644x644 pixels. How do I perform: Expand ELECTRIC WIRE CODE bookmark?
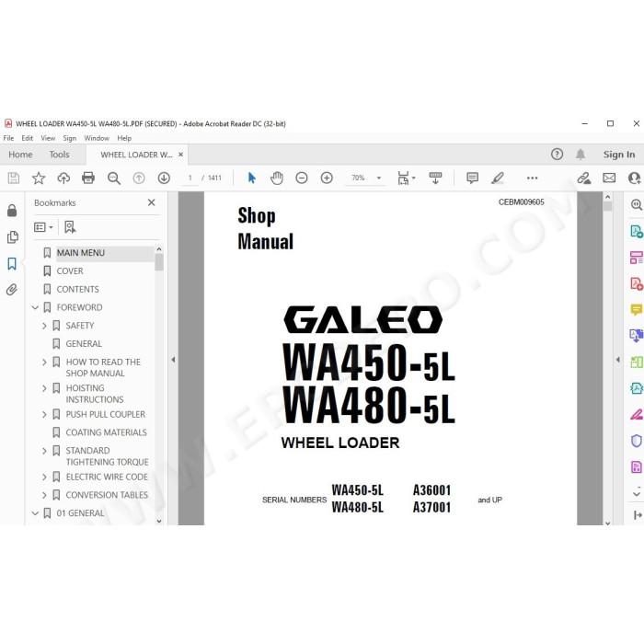click(44, 477)
